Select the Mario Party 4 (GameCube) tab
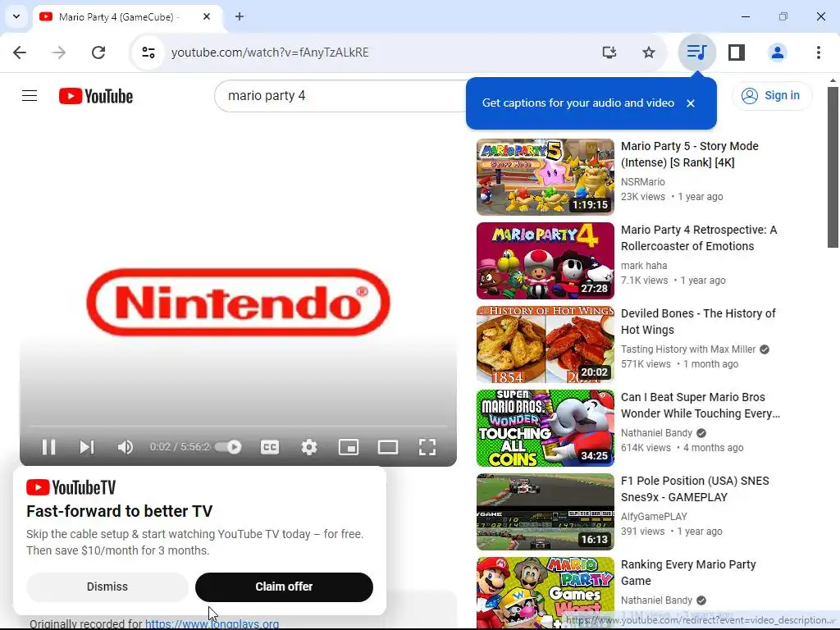This screenshot has width=840, height=630. pyautogui.click(x=127, y=17)
